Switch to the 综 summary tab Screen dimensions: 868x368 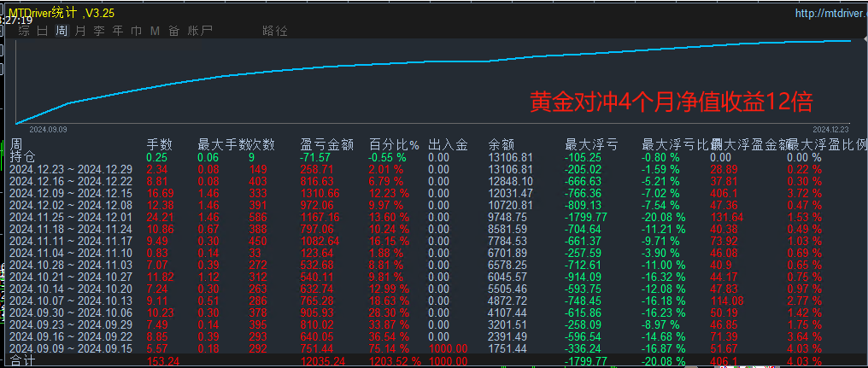click(x=24, y=31)
